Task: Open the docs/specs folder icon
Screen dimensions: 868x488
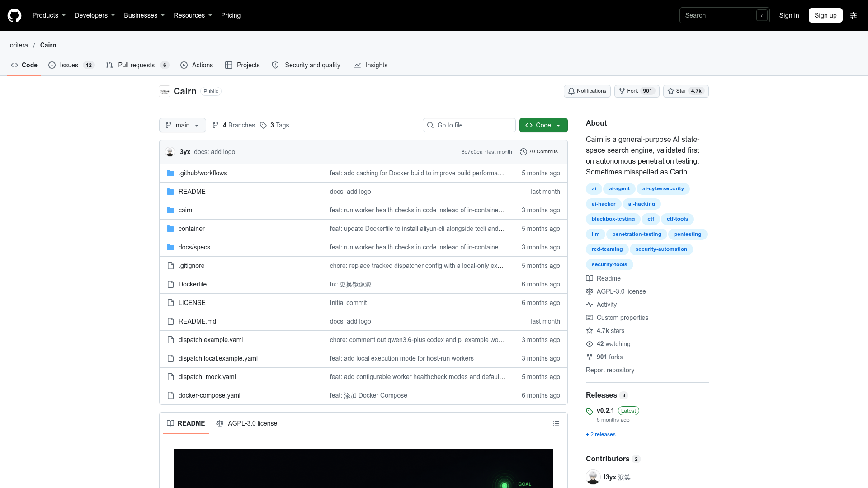Action: coord(170,247)
